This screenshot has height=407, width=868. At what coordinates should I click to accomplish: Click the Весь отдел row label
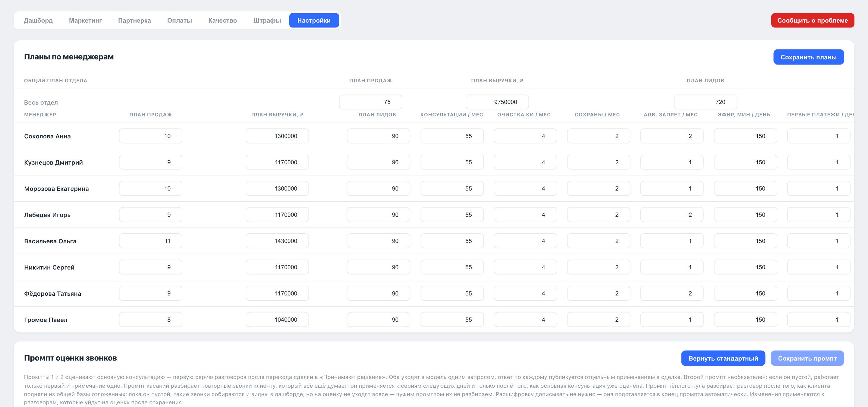(x=41, y=103)
